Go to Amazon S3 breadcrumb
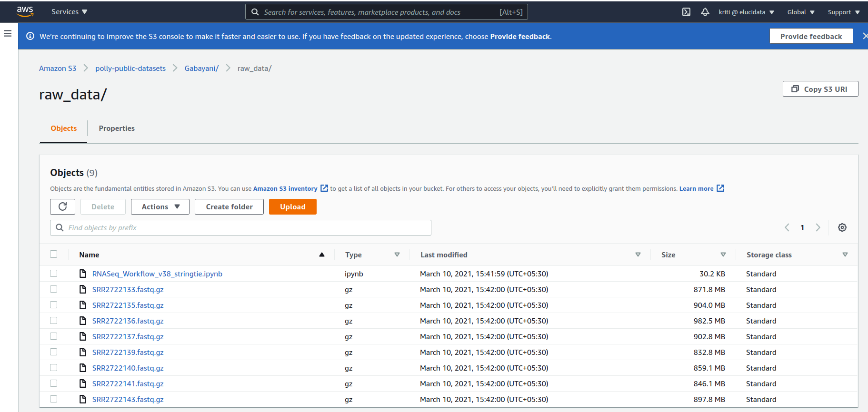The image size is (868, 412). pos(58,69)
